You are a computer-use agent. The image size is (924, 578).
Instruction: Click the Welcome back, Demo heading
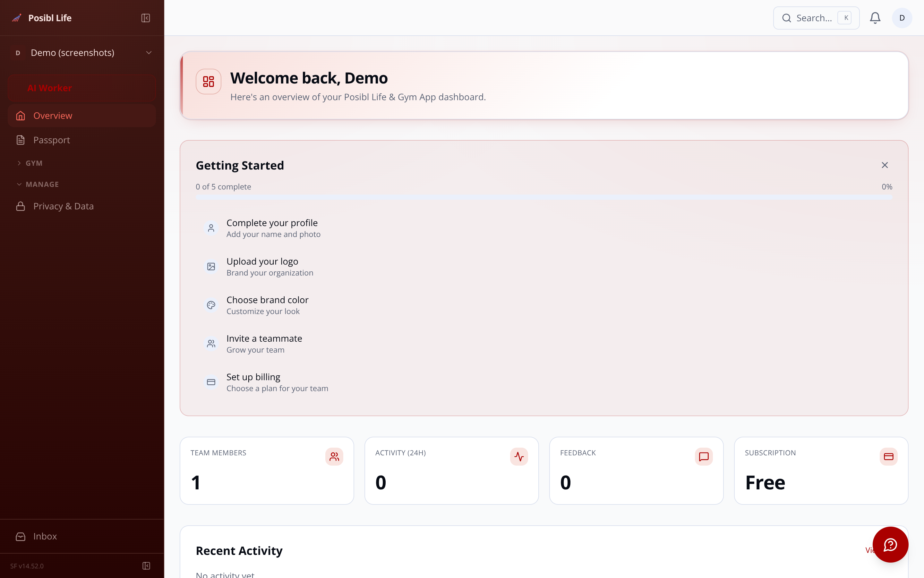tap(309, 78)
